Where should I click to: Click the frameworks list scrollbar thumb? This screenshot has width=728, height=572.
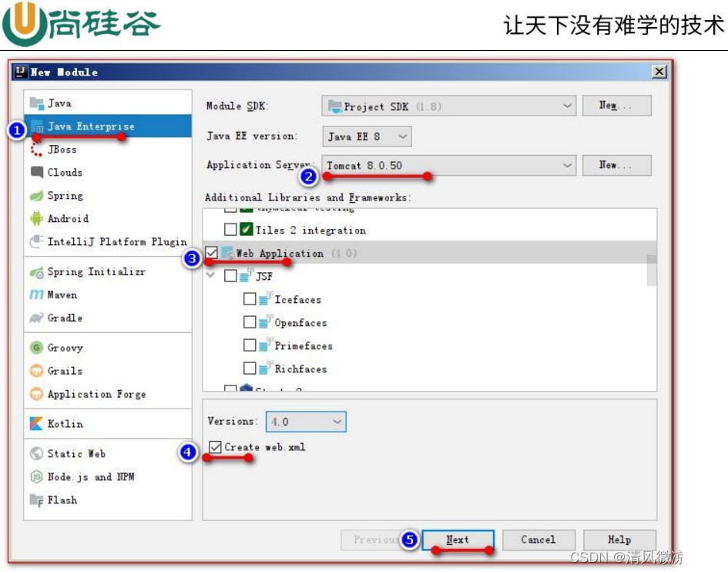click(652, 271)
